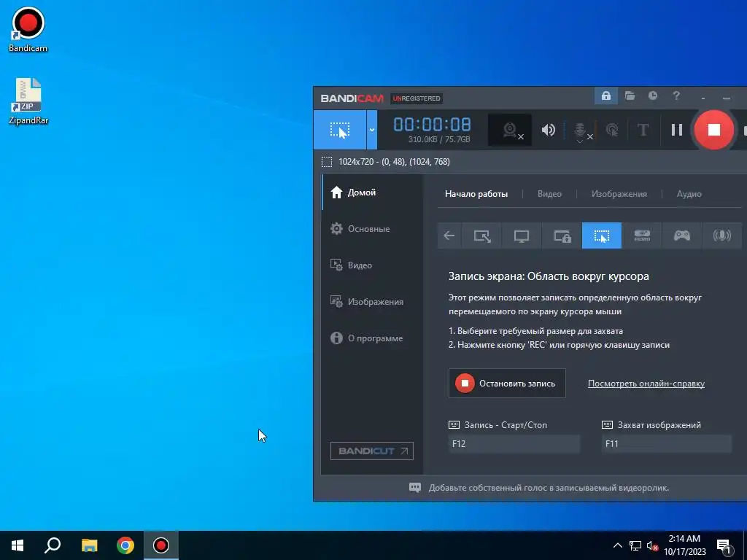
Task: Select rectangle area recording mode icon
Action: click(x=481, y=236)
